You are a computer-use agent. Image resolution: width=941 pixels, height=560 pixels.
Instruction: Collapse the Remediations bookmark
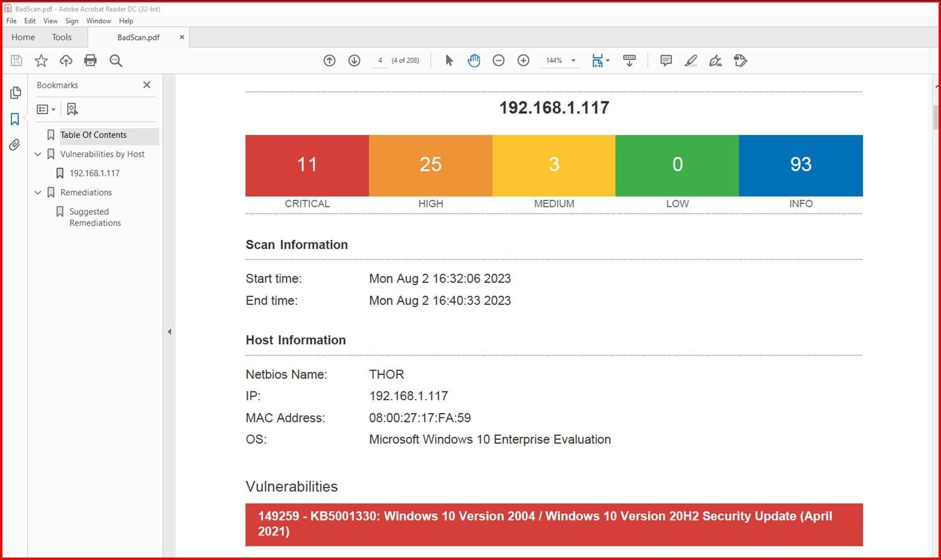click(38, 193)
